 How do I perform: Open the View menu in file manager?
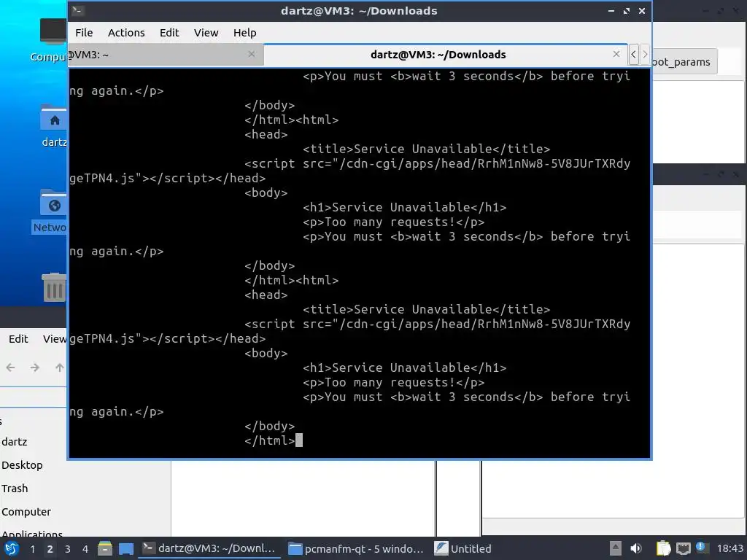pos(54,339)
